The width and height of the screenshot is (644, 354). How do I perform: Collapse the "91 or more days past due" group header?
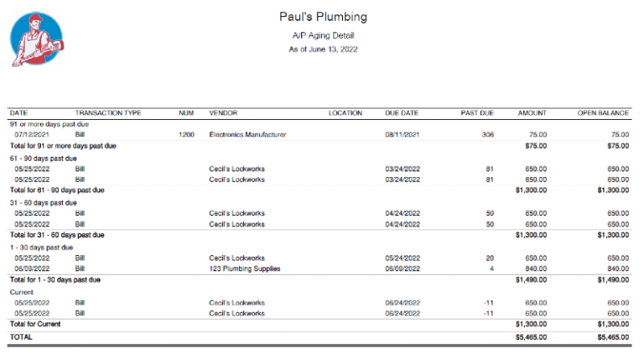(x=49, y=124)
